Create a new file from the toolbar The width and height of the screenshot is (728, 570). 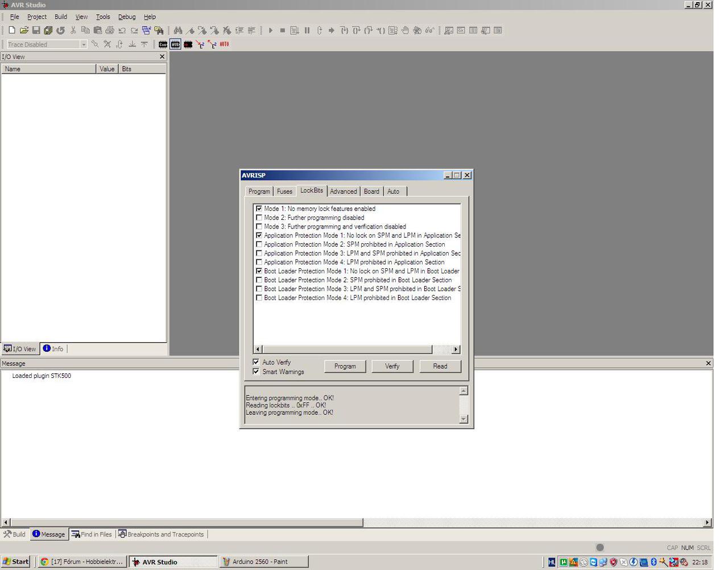11,30
